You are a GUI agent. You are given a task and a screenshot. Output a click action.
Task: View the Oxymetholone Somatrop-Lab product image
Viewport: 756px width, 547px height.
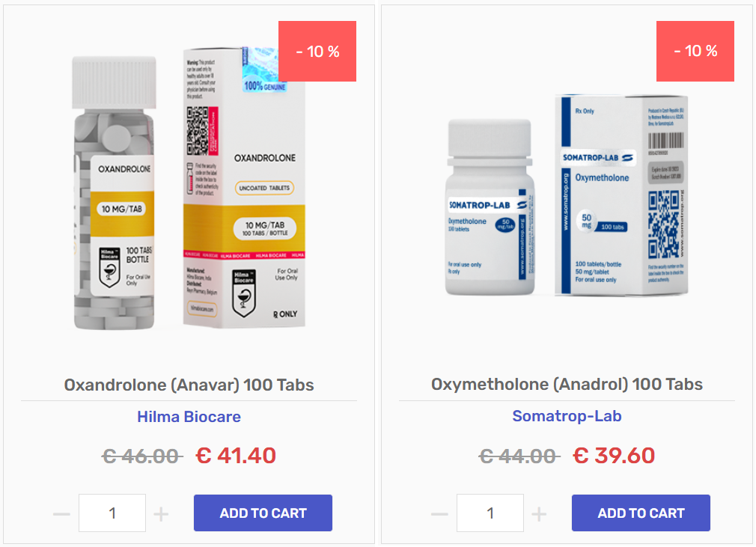pyautogui.click(x=567, y=195)
